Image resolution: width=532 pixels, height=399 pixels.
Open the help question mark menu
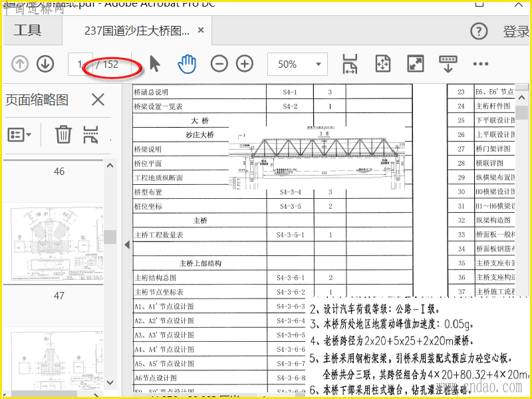[x=479, y=31]
